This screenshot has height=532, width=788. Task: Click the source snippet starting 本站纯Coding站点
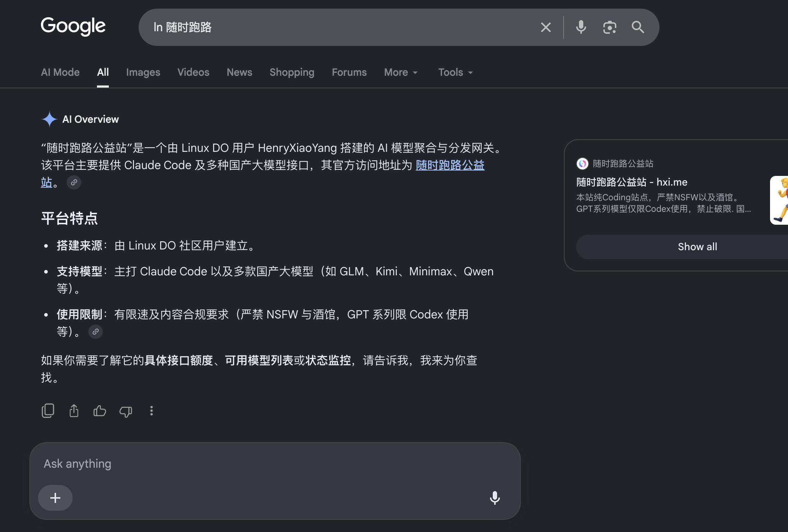coord(664,203)
